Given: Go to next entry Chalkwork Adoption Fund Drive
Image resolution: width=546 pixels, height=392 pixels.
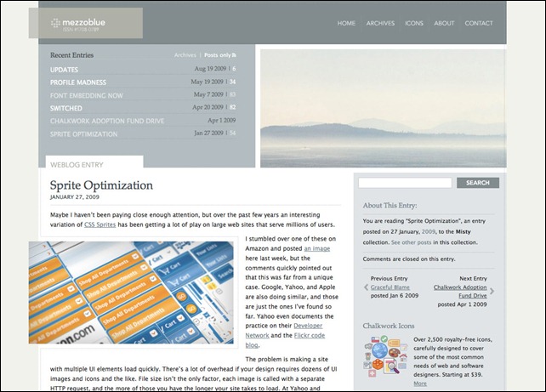Looking at the screenshot, I should click(x=460, y=292).
